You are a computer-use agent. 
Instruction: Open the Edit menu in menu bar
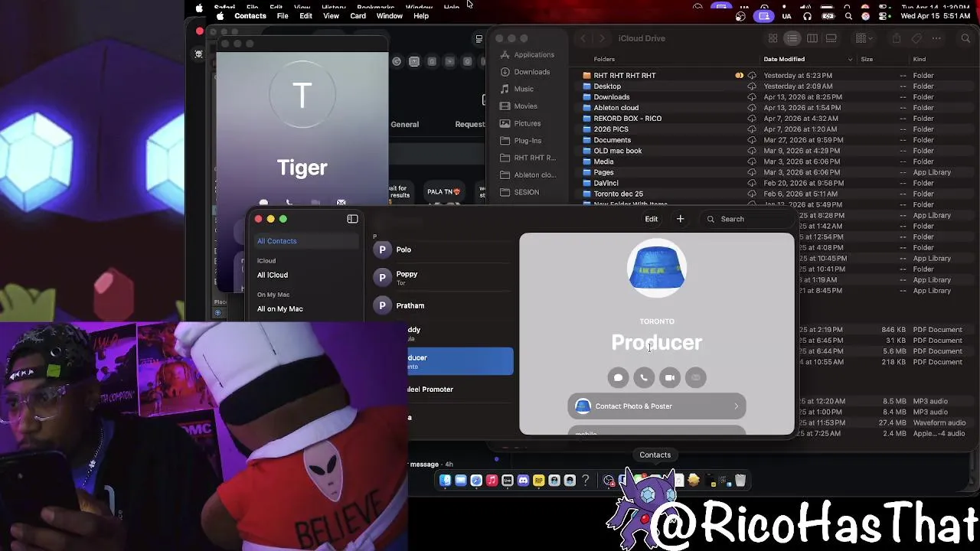pyautogui.click(x=305, y=16)
